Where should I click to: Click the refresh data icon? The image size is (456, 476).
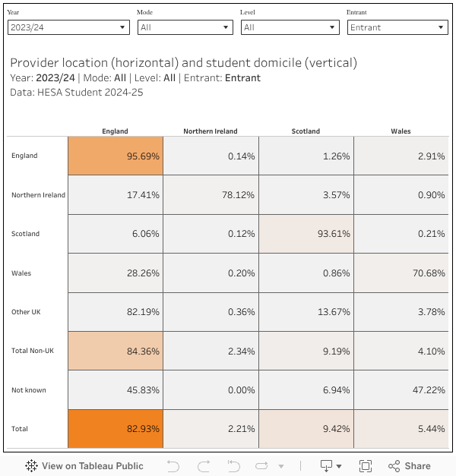[x=263, y=465]
